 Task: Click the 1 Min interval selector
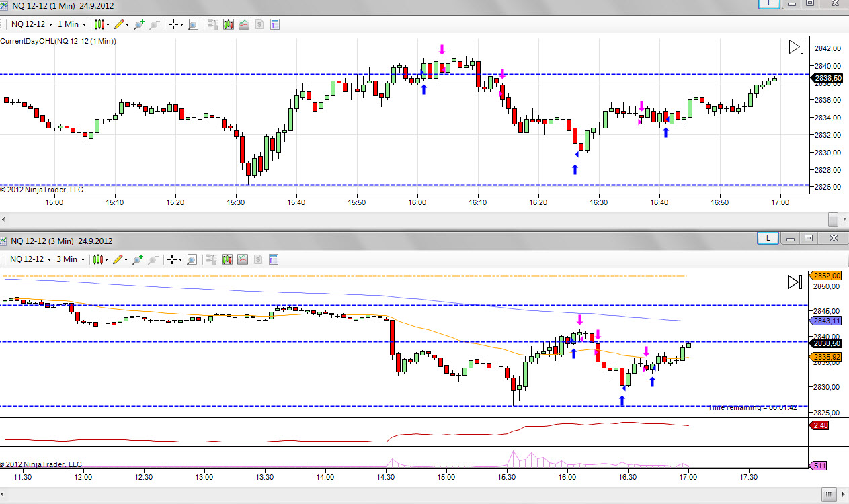[x=71, y=24]
